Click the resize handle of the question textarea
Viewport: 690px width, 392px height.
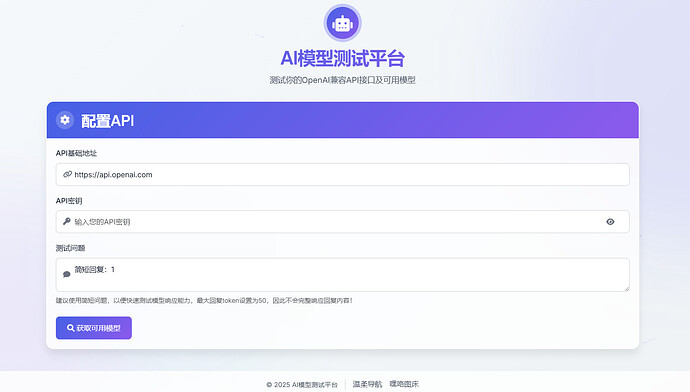[x=627, y=288]
